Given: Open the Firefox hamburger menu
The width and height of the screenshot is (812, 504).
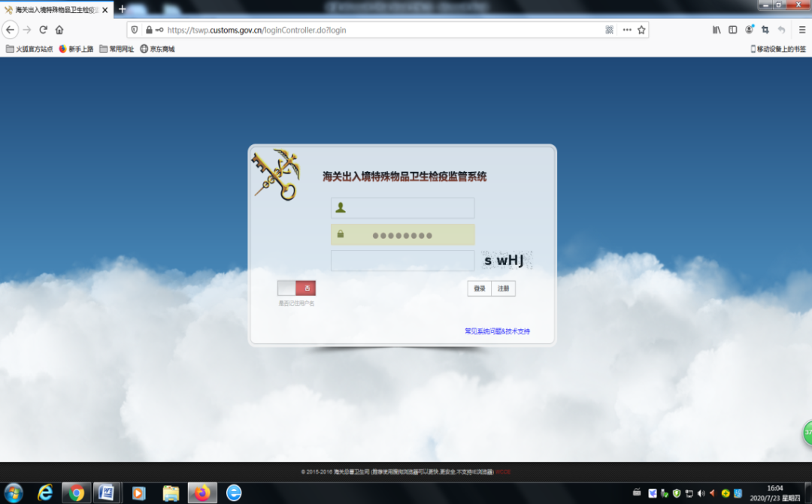Looking at the screenshot, I should pyautogui.click(x=802, y=30).
